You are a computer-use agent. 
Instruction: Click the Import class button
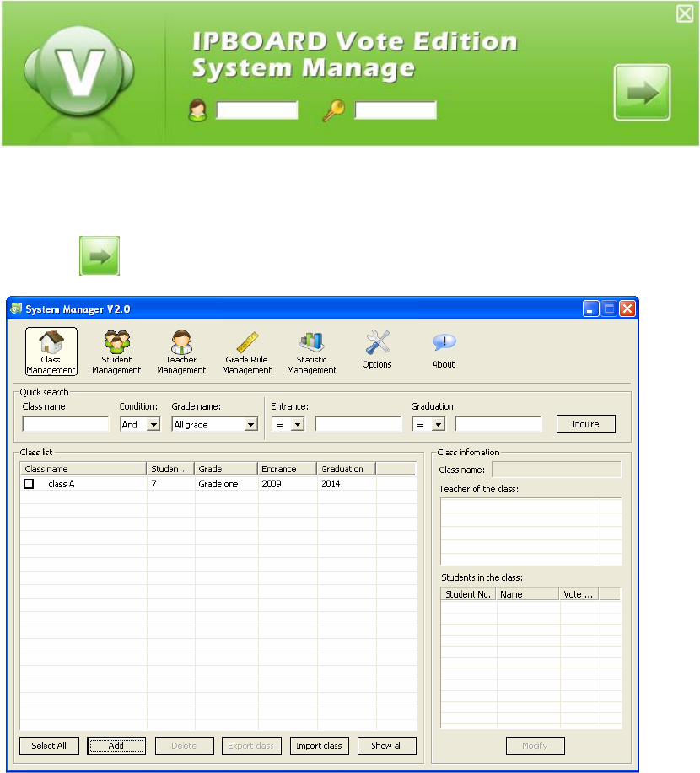point(319,745)
